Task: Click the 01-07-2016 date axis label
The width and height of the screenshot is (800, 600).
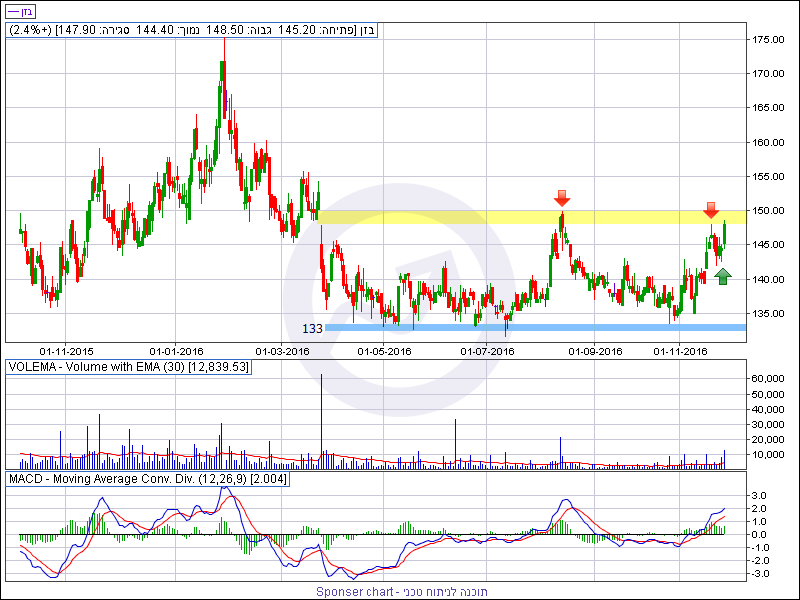Action: coord(487,351)
